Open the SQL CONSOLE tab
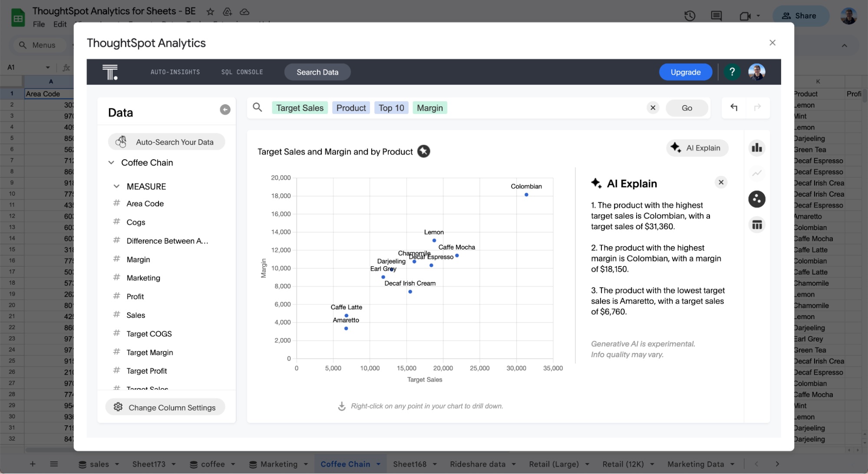 pos(242,72)
